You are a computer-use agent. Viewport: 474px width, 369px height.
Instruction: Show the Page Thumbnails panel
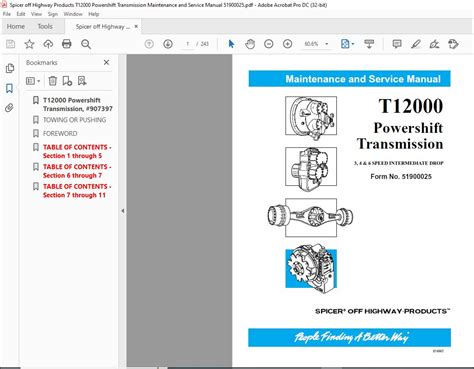pyautogui.click(x=10, y=68)
